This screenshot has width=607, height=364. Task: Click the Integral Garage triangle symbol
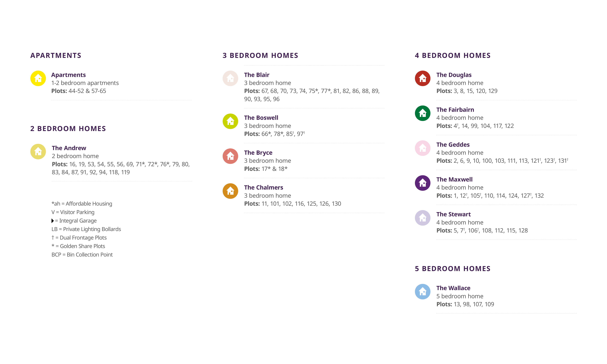coord(52,221)
